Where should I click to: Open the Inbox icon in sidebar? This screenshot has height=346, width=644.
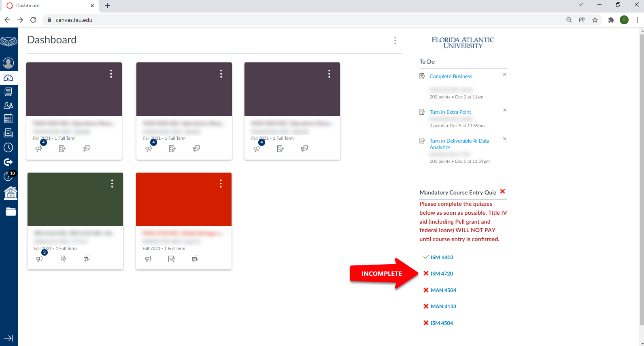pyautogui.click(x=9, y=133)
